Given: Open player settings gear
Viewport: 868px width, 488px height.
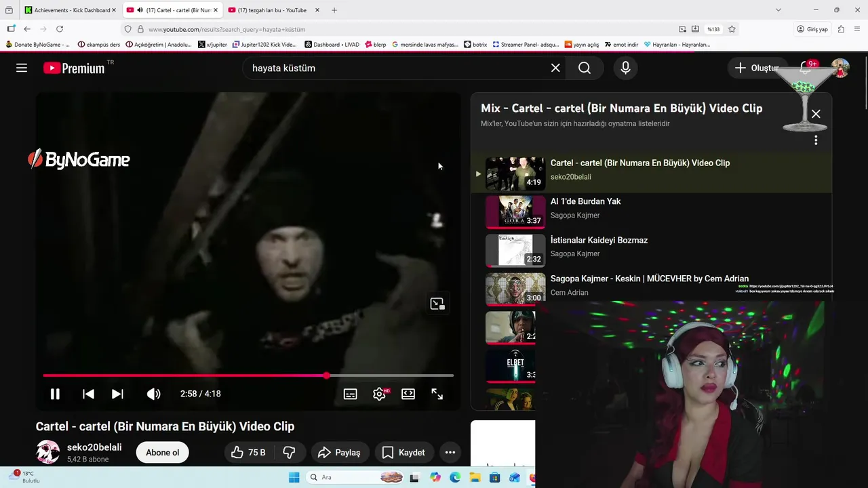Looking at the screenshot, I should [380, 394].
